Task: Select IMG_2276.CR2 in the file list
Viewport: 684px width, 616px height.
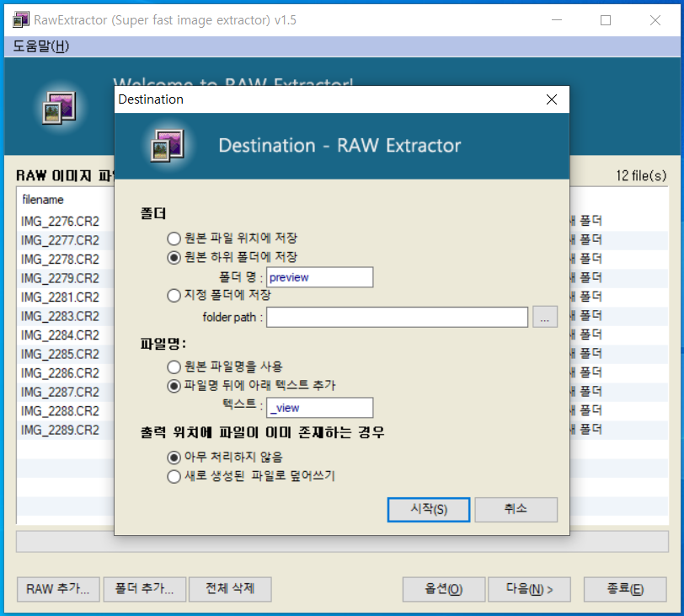Action: 60,222
